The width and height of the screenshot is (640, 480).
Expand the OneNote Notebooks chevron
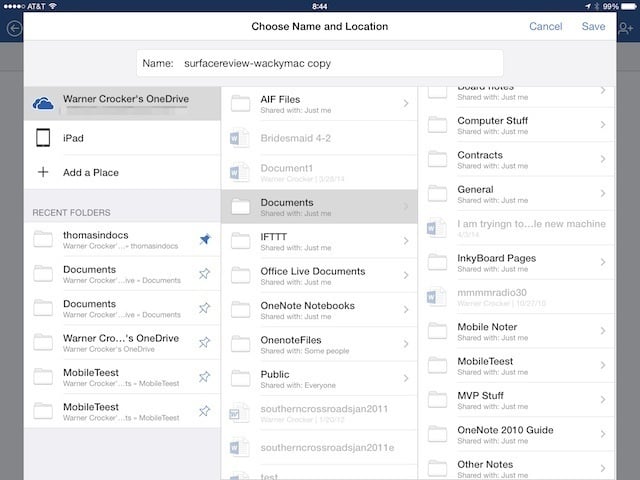[x=406, y=309]
